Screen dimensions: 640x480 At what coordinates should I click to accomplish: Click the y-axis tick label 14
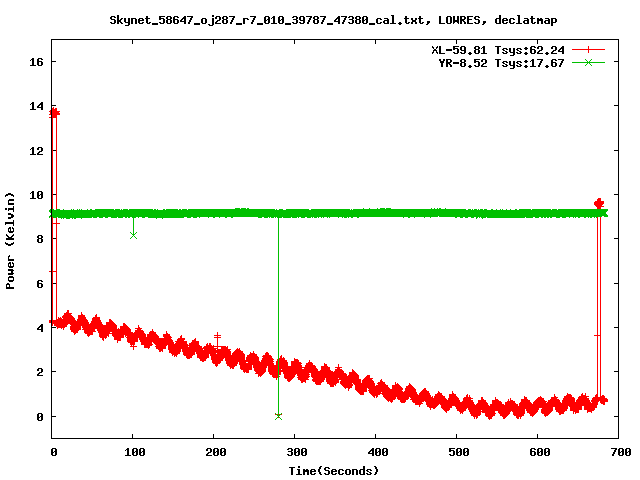[36, 106]
